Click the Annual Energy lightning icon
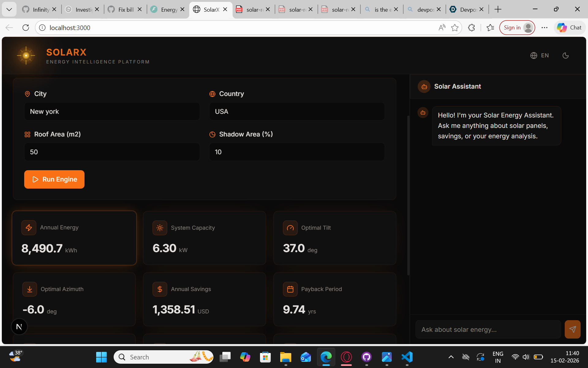 (x=29, y=228)
